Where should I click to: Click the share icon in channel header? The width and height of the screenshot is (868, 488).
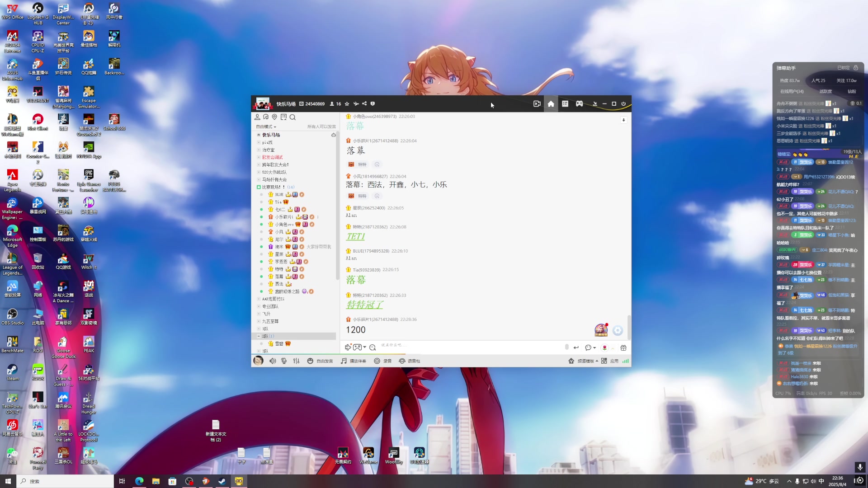tap(364, 104)
